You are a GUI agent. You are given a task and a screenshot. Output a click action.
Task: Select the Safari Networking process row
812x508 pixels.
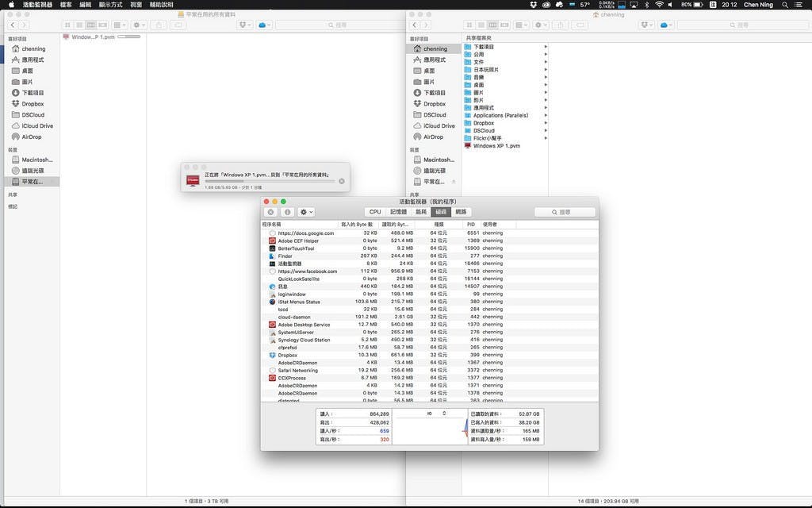coord(429,370)
